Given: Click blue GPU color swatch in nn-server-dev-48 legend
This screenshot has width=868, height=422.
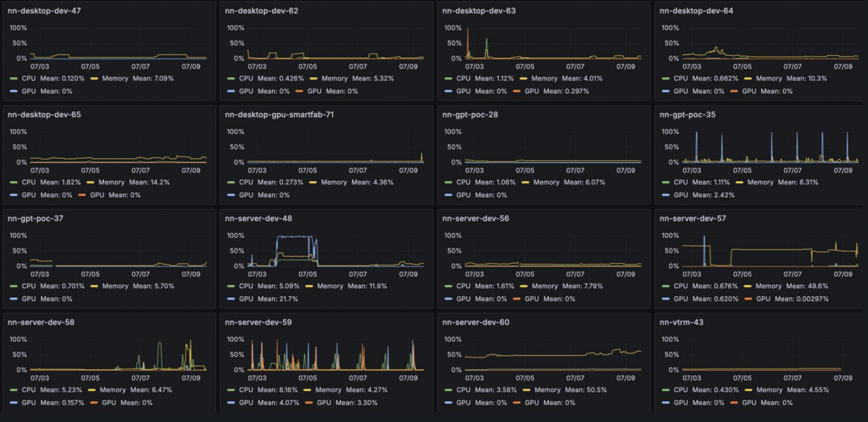Looking at the screenshot, I should (231, 299).
